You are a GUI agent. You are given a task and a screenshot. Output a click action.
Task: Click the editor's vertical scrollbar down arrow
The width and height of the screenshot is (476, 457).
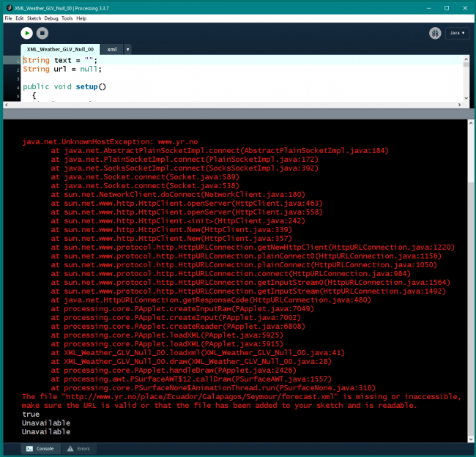466,98
